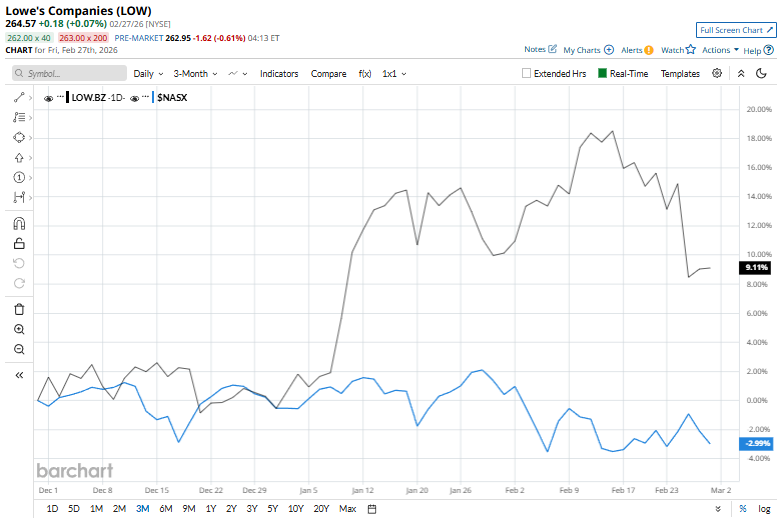Click the zoom in magnifier icon
The height and width of the screenshot is (523, 777).
click(x=19, y=329)
